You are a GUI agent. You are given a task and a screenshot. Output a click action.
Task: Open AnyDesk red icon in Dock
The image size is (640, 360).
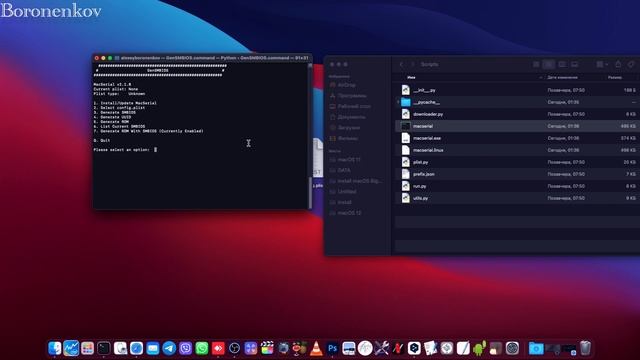click(218, 348)
